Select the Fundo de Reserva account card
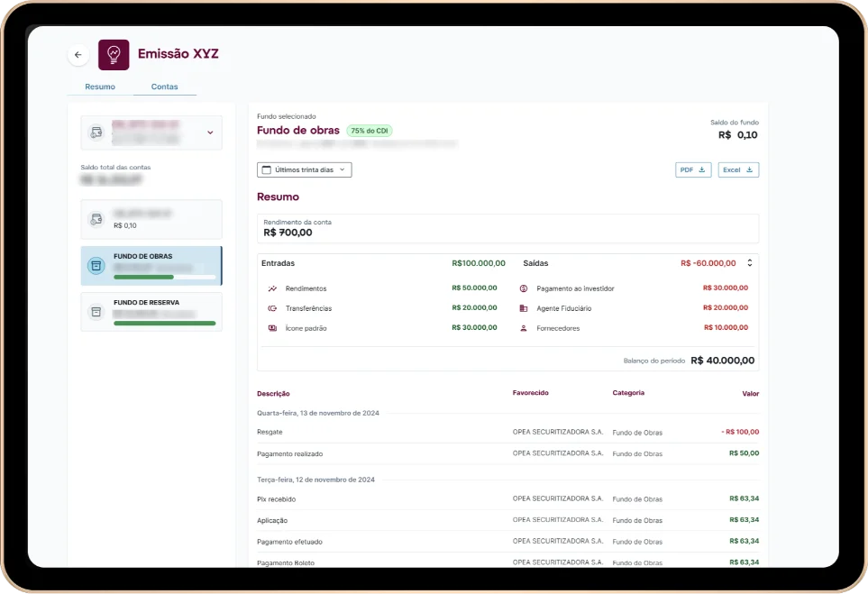The height and width of the screenshot is (594, 868). click(151, 312)
